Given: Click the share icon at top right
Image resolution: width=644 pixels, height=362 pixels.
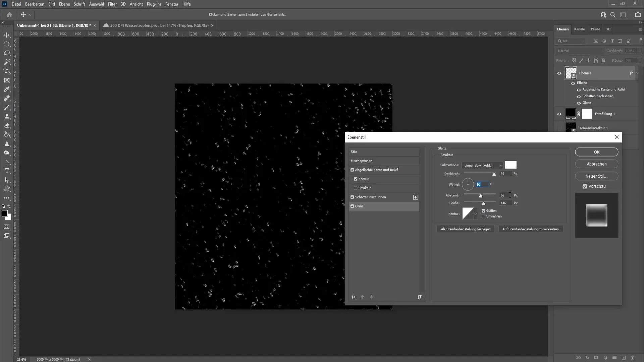Looking at the screenshot, I should (638, 14).
